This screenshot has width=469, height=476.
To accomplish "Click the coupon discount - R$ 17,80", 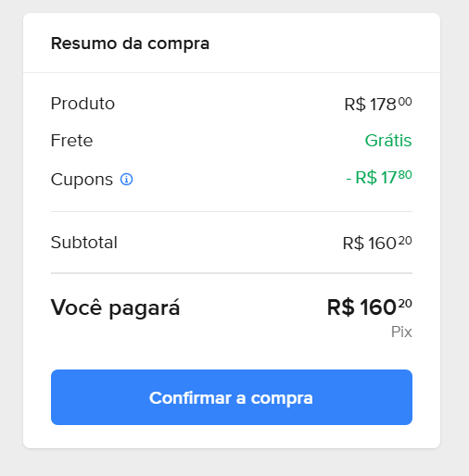I will point(379,177).
